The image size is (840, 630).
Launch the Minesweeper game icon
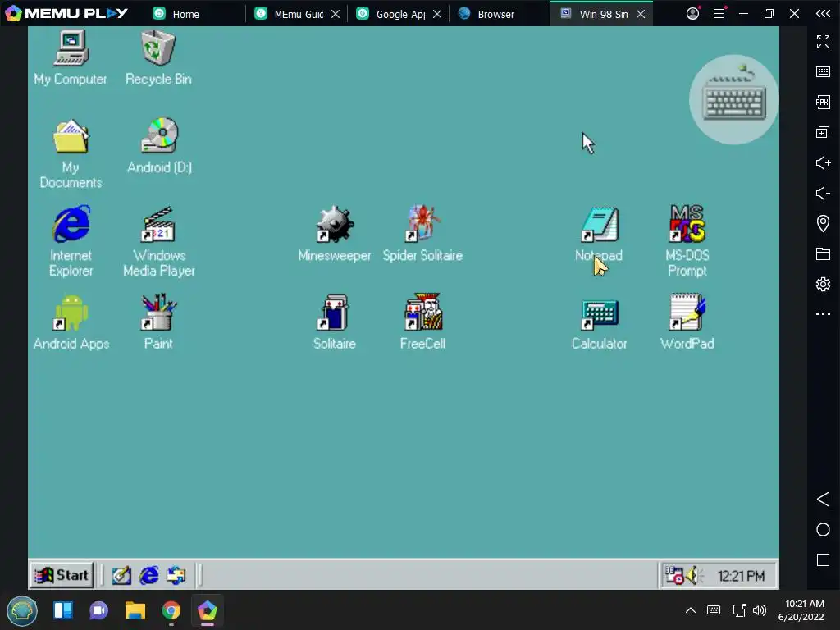(335, 234)
